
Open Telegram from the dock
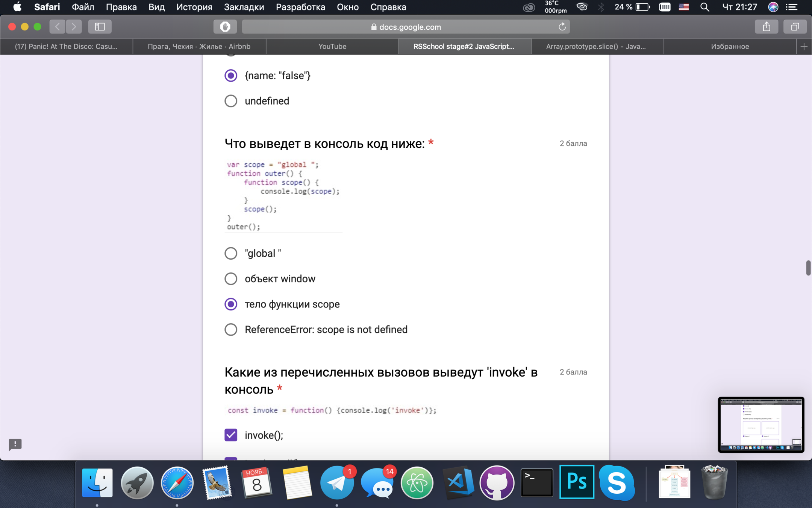pyautogui.click(x=337, y=483)
